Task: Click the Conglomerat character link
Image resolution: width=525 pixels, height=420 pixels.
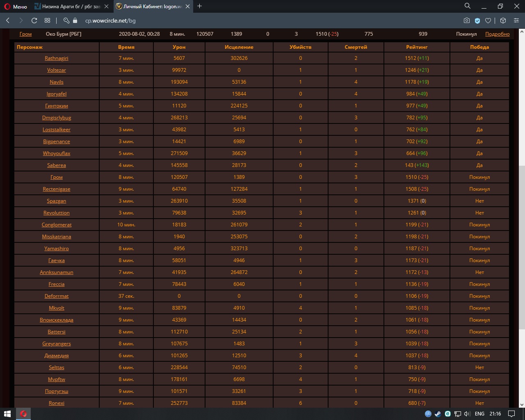Action: coord(57,225)
